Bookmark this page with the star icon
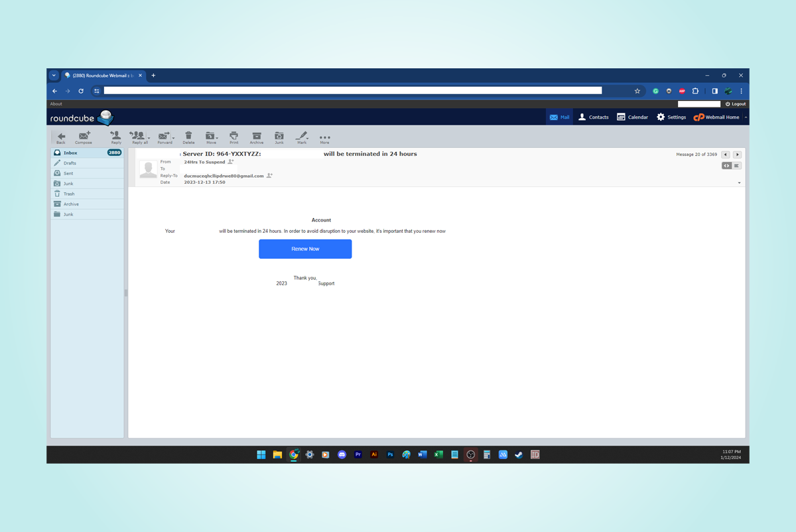This screenshot has width=796, height=532. 637,91
